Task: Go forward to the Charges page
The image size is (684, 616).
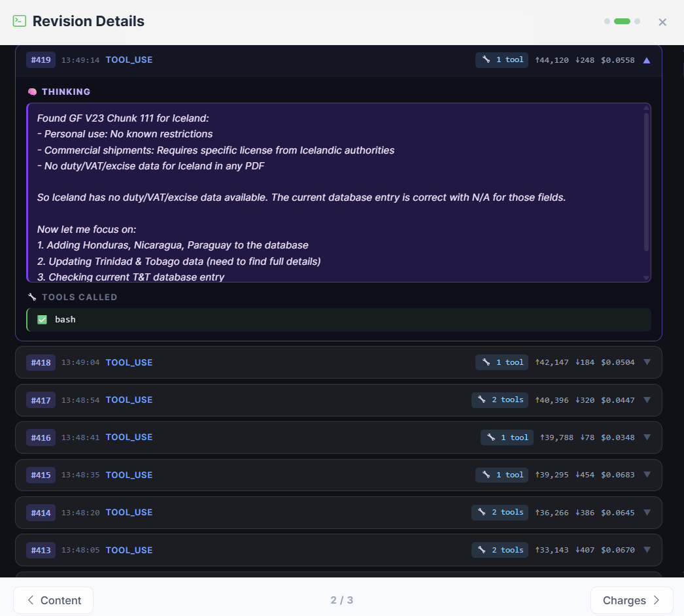Action: click(632, 600)
